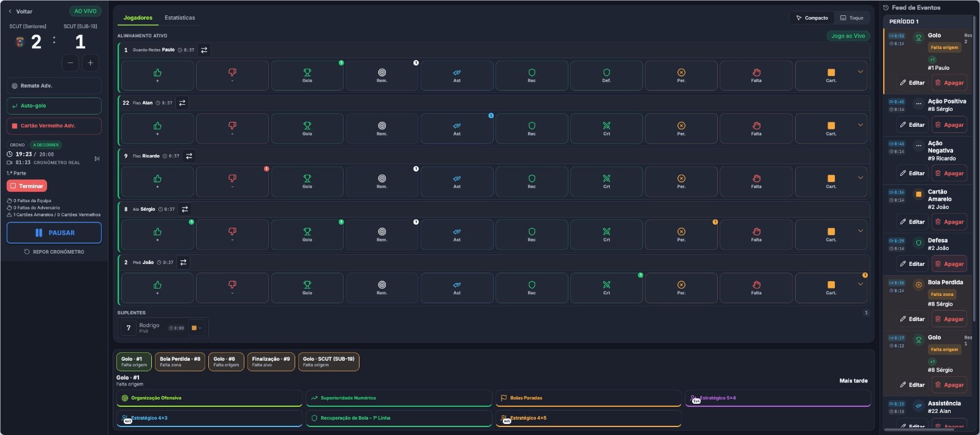Pause the clock with PAUSAR
This screenshot has height=435, width=980.
pos(54,233)
